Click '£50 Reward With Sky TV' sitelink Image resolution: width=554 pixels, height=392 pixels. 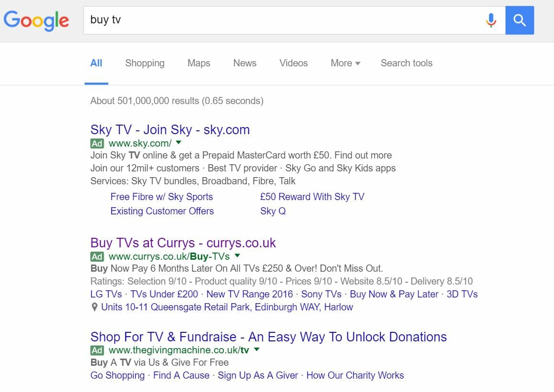312,197
